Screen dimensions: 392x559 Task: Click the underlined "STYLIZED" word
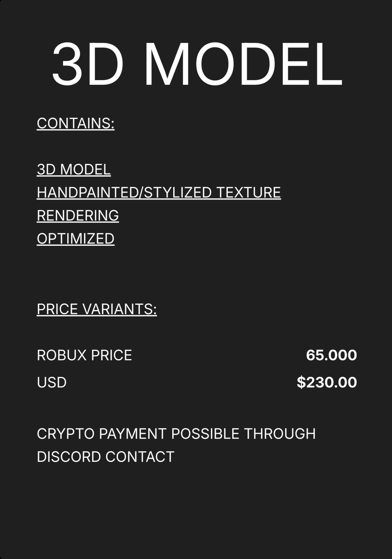pyautogui.click(x=177, y=192)
